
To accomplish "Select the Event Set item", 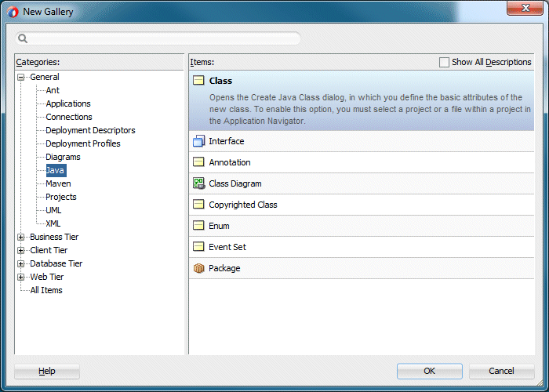I will (362, 247).
